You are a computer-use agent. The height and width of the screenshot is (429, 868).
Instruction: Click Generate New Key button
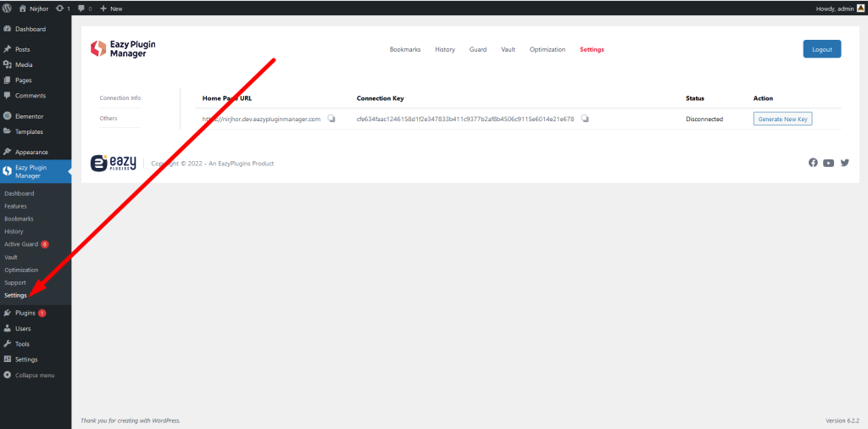point(782,119)
